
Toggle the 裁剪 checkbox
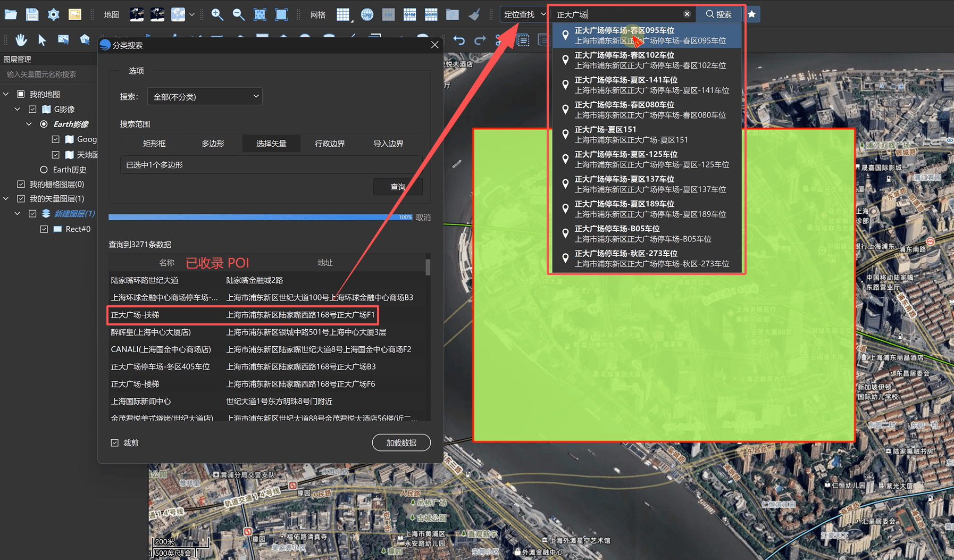click(x=114, y=442)
